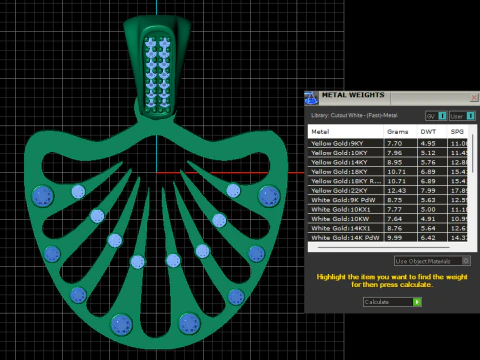The height and width of the screenshot is (360, 480).
Task: Click the Metal Weights scale icon
Action: (x=311, y=97)
